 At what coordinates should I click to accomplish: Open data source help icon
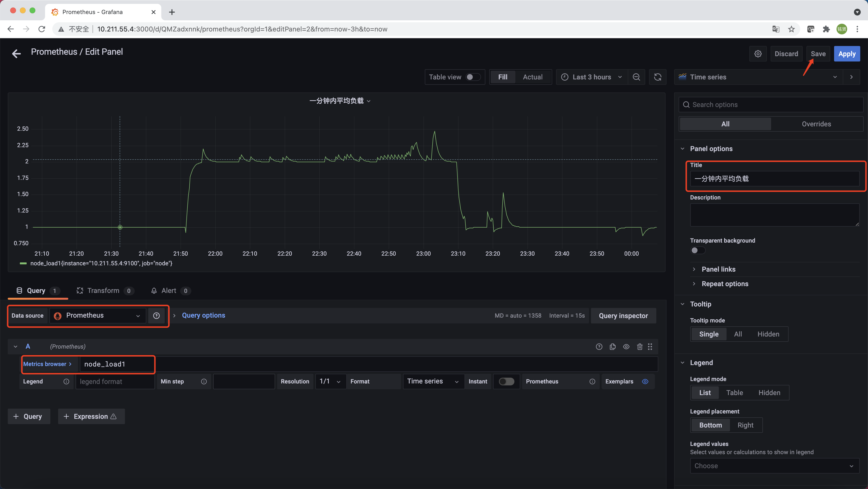156,316
